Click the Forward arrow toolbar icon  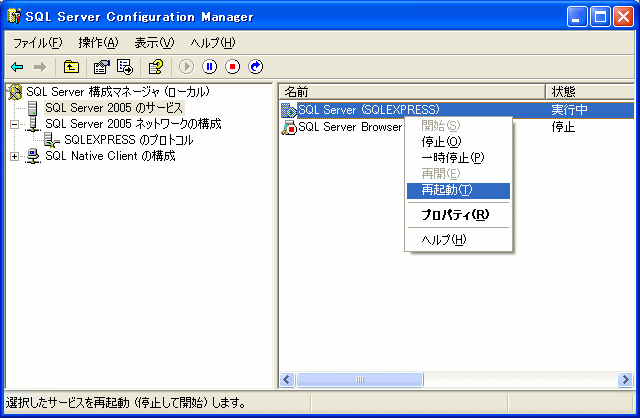(x=40, y=67)
